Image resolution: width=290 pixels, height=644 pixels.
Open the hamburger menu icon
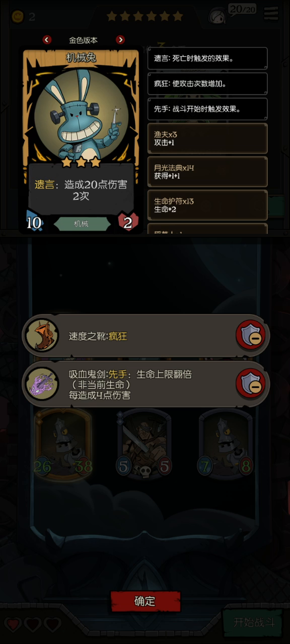pos(271,14)
